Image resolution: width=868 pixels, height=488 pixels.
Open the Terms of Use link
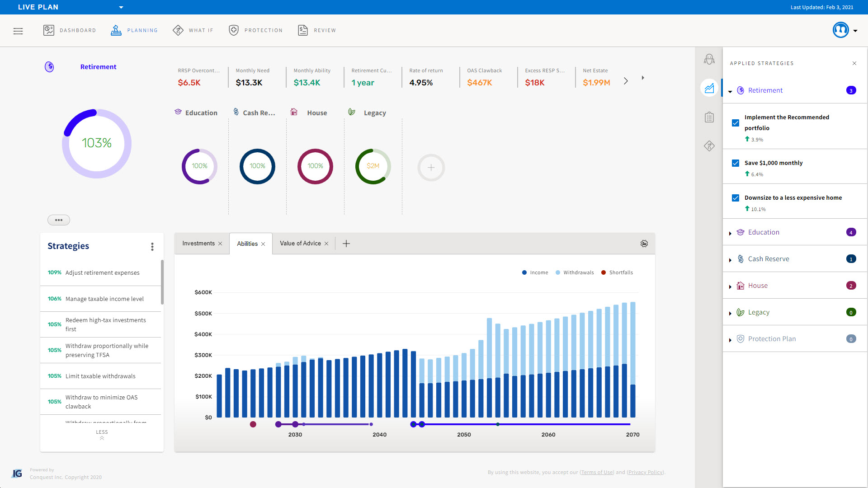(597, 472)
